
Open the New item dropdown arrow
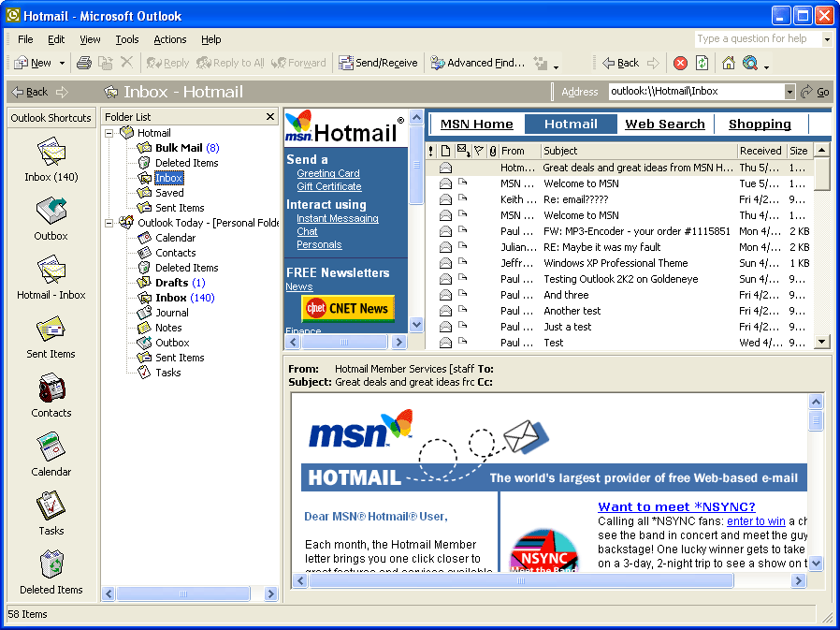click(x=63, y=64)
